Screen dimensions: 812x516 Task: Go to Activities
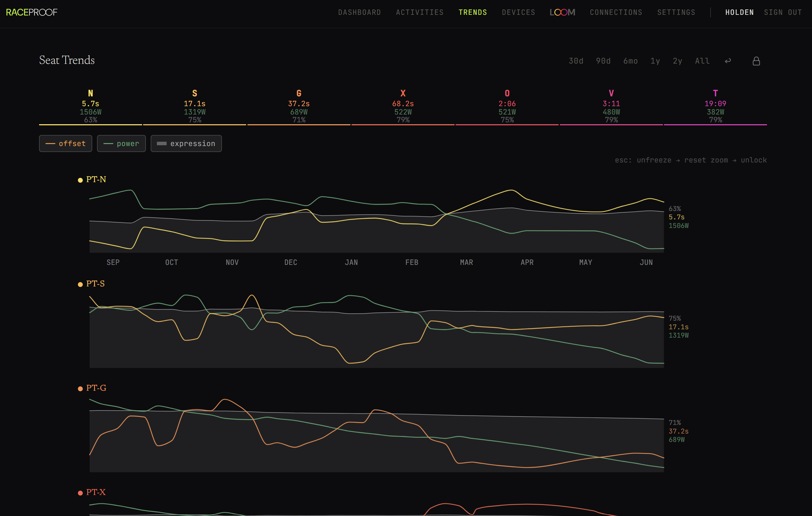(420, 12)
